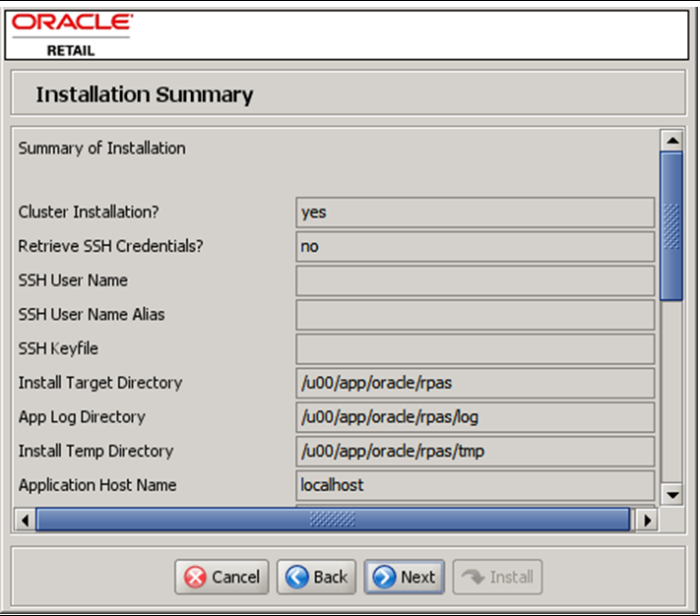This screenshot has width=700, height=616.
Task: Click the empty SSH Keyfile field
Action: click(x=475, y=348)
